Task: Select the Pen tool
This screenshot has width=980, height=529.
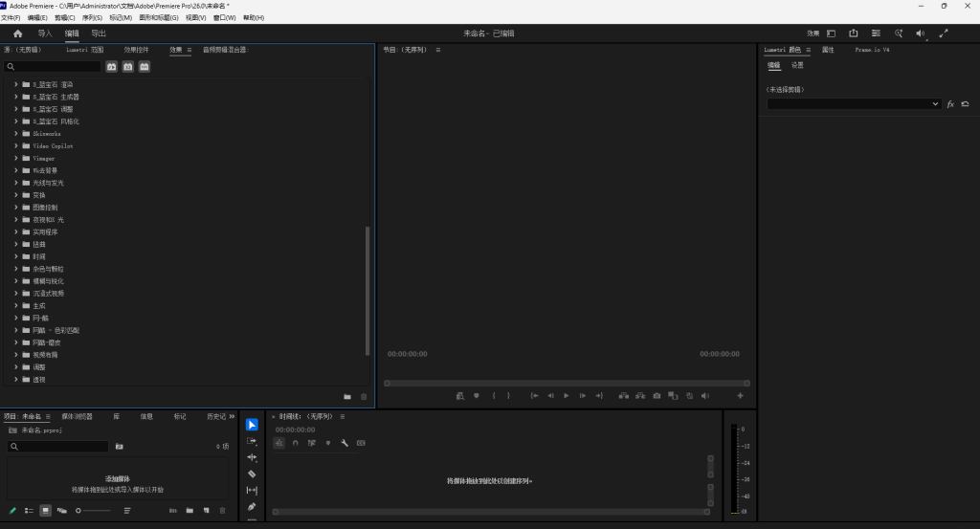Action: tap(252, 506)
